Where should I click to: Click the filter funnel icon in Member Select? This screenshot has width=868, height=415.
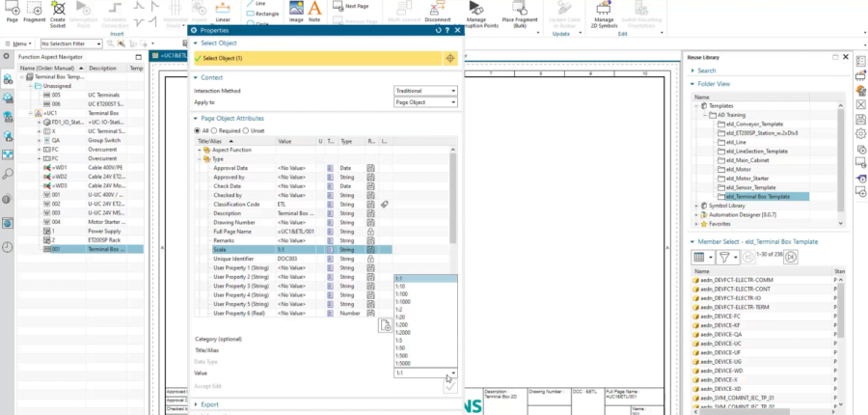723,258
